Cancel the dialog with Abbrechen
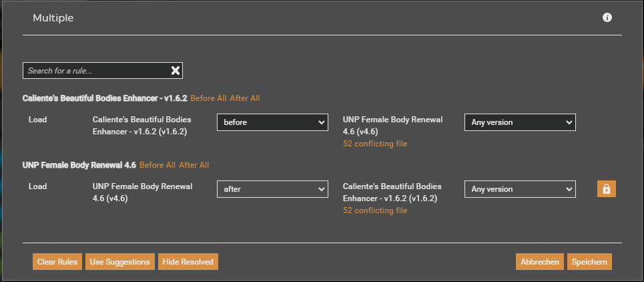This screenshot has width=644, height=282. click(540, 262)
